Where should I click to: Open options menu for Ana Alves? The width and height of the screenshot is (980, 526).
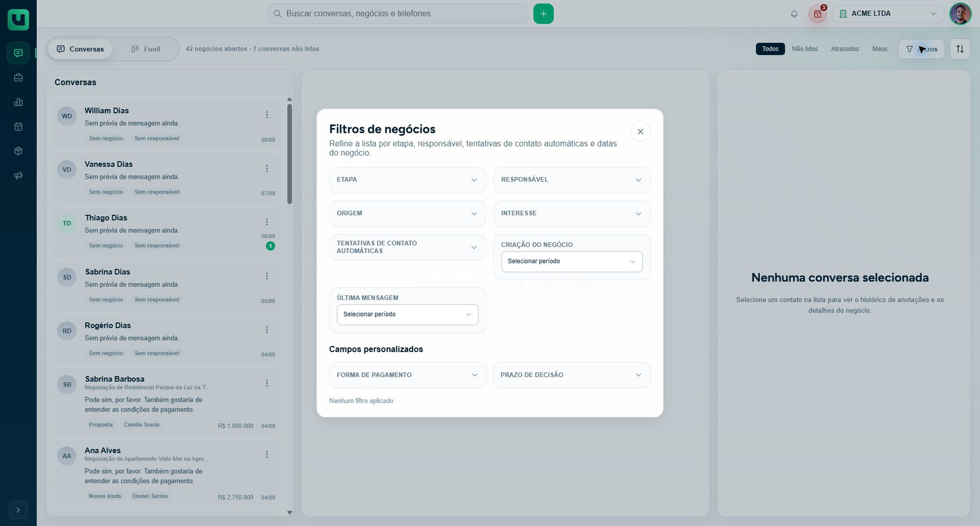[x=267, y=455]
